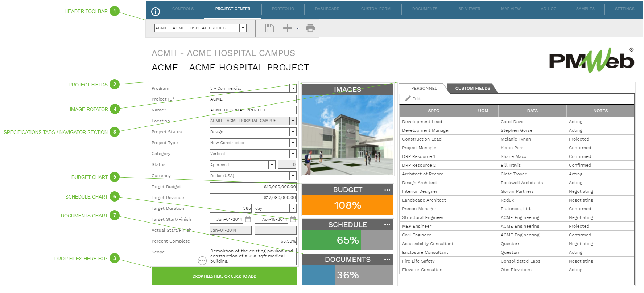The image size is (644, 293).
Task: Sort by the NOTES column header
Action: pyautogui.click(x=600, y=111)
